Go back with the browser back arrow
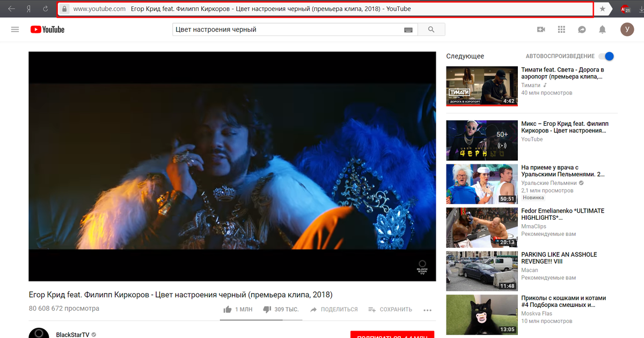644x338 pixels. click(11, 9)
